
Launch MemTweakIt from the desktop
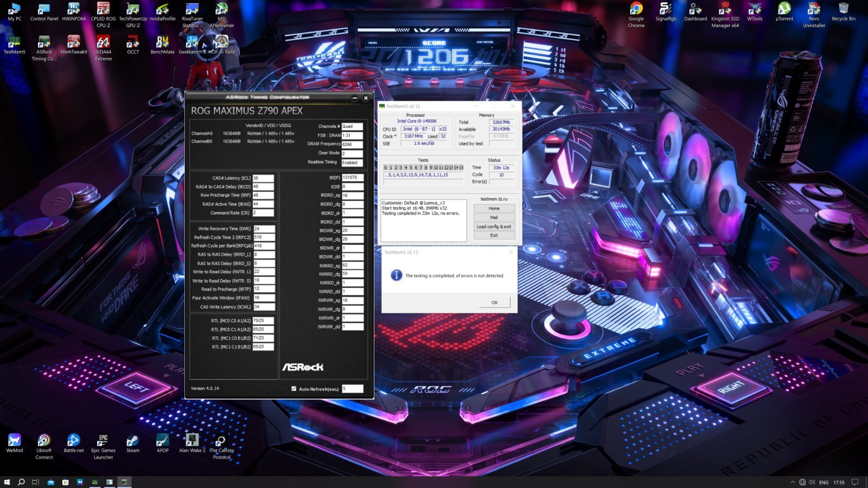[x=74, y=46]
